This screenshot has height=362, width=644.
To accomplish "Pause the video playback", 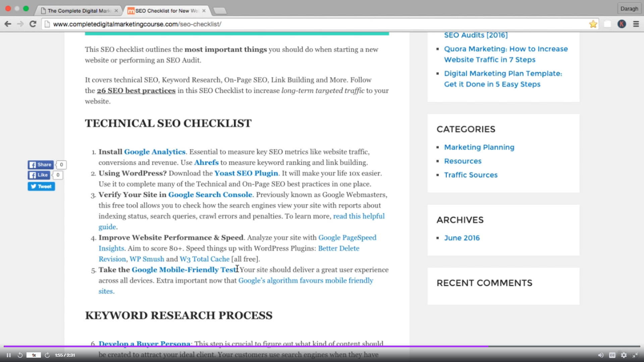I will coord(9,355).
